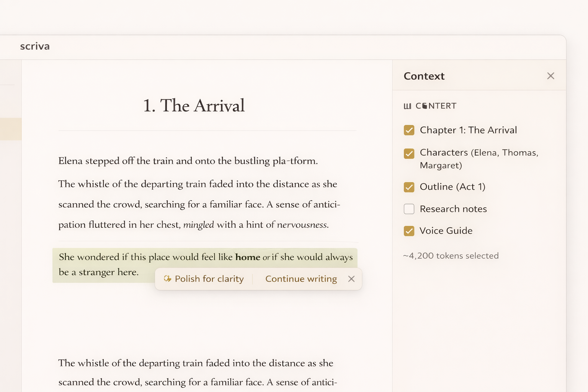
Task: Click the chapter title '1. The Arrival'
Action: 194,106
